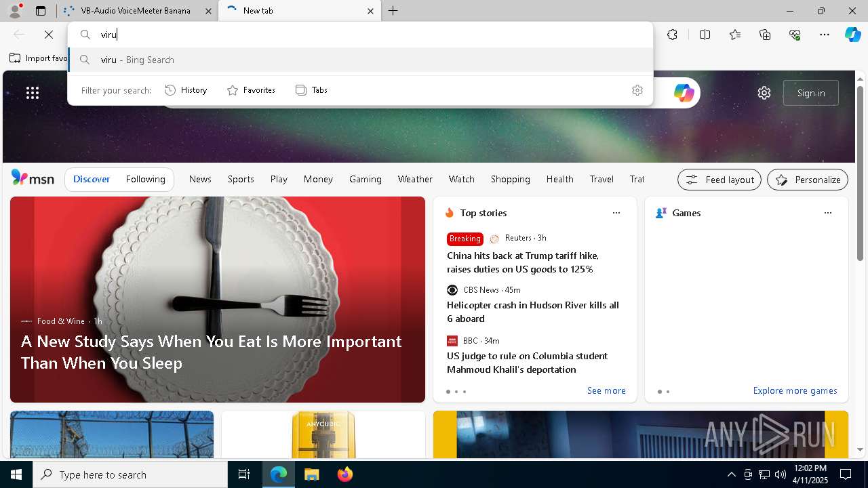
Task: Click the Sign in button
Action: 811,93
